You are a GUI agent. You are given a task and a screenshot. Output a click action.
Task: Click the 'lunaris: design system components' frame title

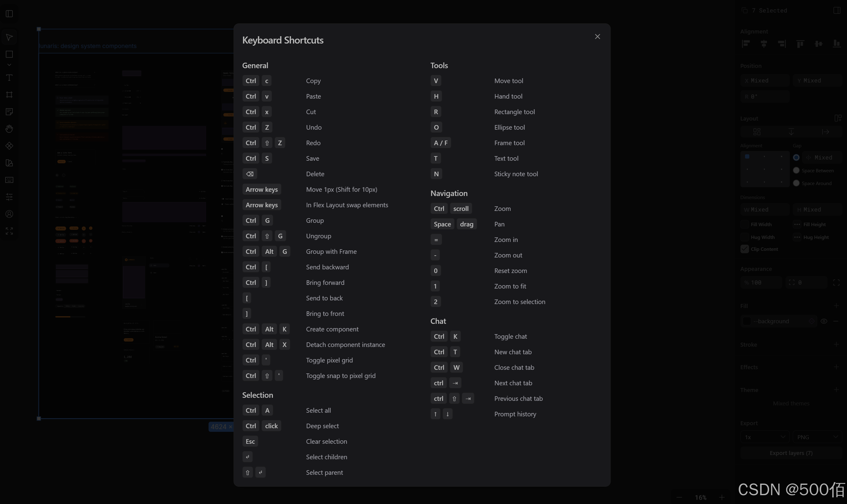tap(88, 46)
